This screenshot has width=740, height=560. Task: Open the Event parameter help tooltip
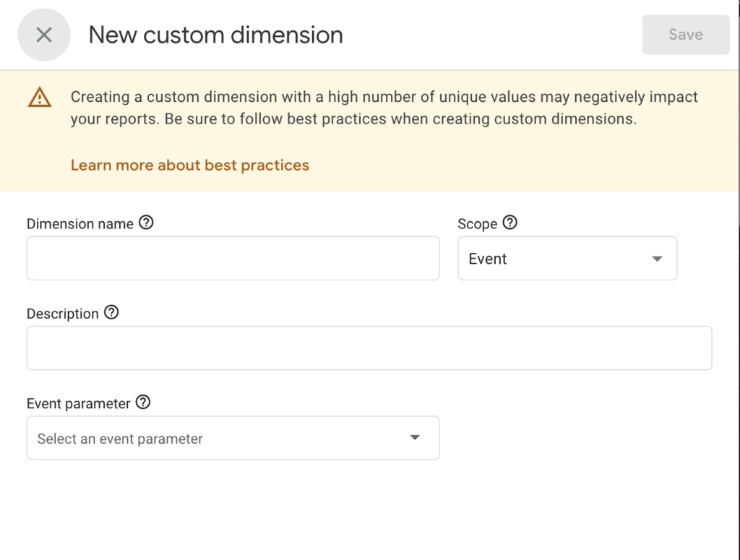coord(142,403)
